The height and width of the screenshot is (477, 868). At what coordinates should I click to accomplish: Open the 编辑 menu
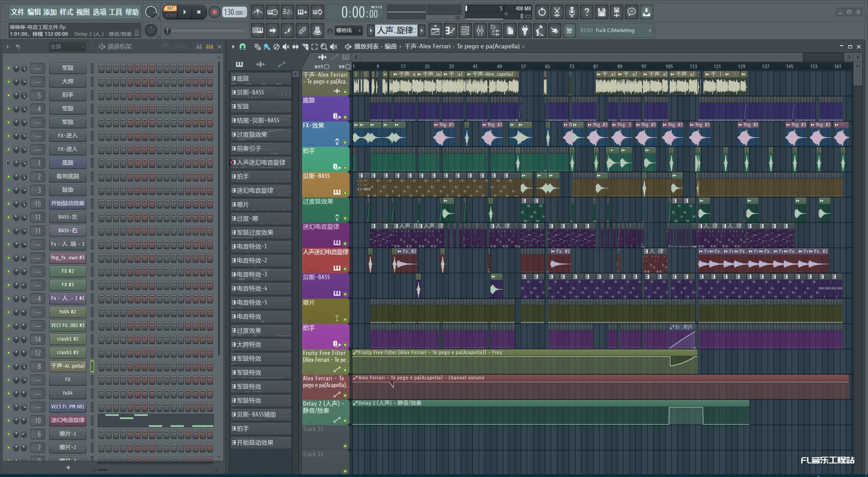(34, 12)
